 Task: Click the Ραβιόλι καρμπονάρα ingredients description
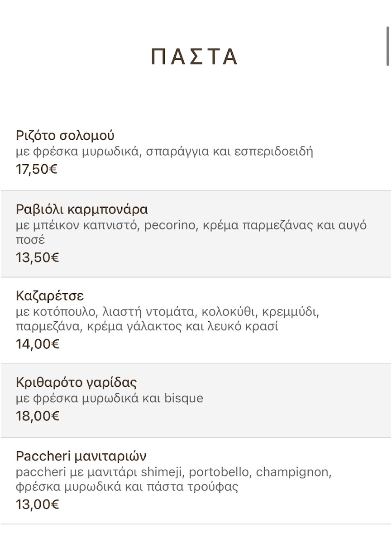point(191,232)
